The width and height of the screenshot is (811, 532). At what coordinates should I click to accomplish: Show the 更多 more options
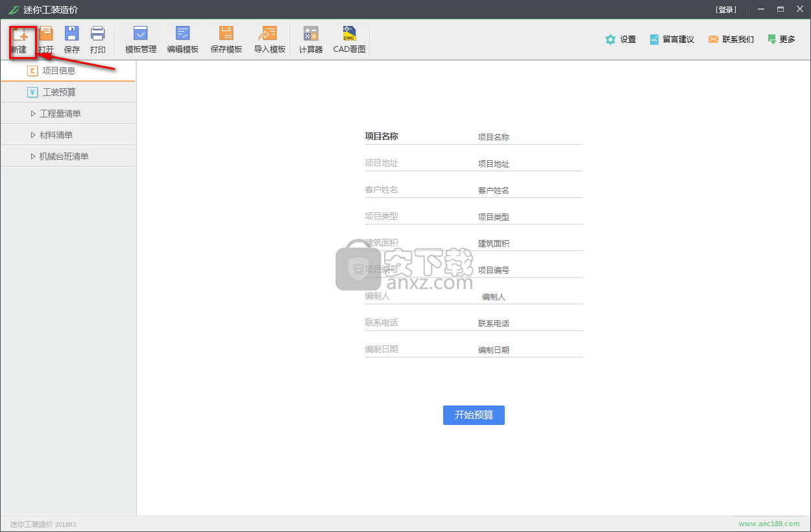coord(781,40)
